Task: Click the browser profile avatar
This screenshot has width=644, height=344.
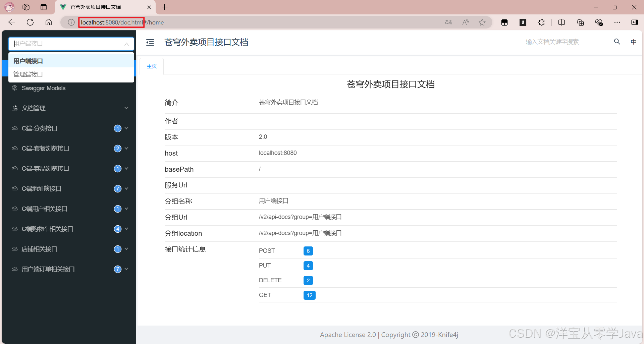Action: (9, 7)
